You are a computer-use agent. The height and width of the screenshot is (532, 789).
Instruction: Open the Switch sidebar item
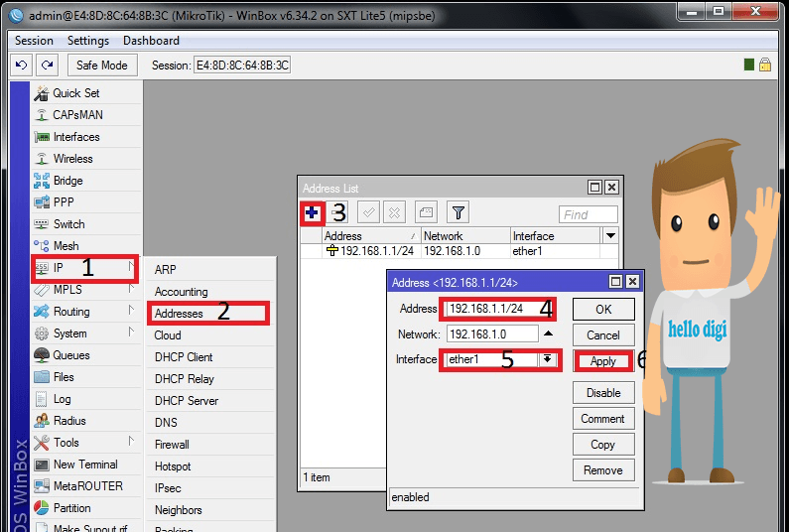86,224
